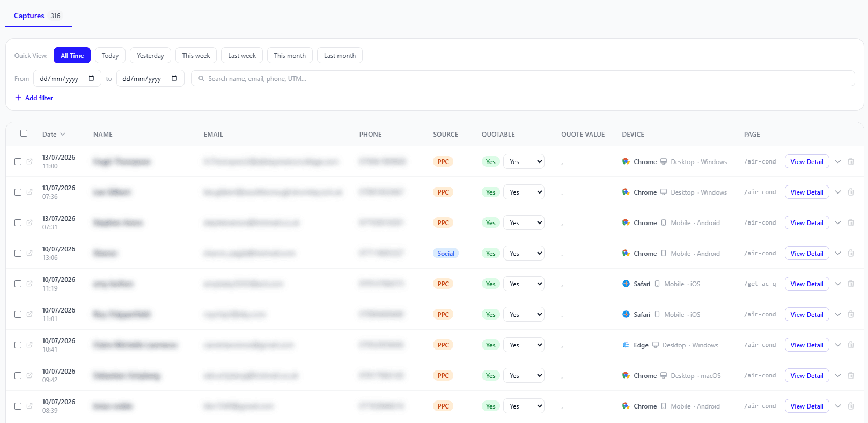The image size is (868, 423).
Task: Select All Time quick view
Action: [x=72, y=55]
